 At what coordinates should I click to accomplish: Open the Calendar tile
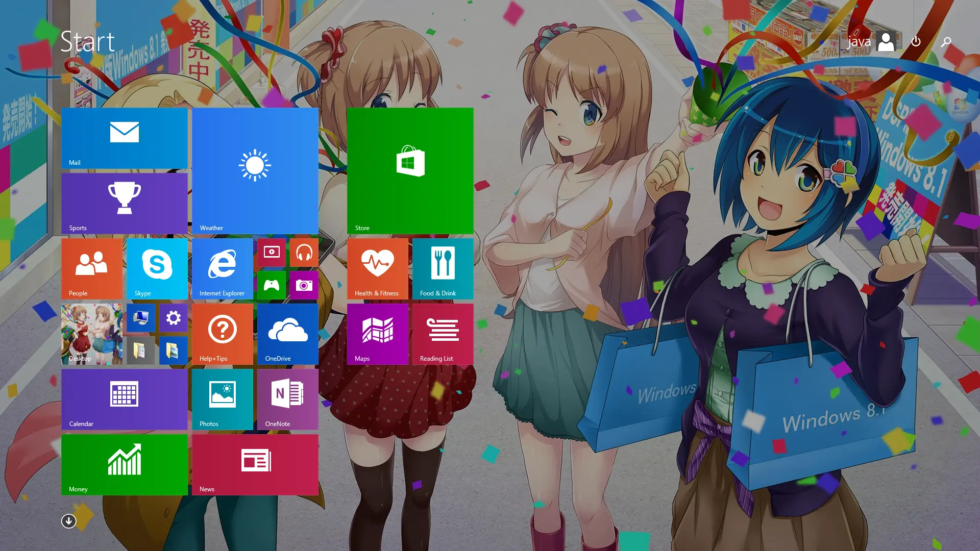(125, 399)
